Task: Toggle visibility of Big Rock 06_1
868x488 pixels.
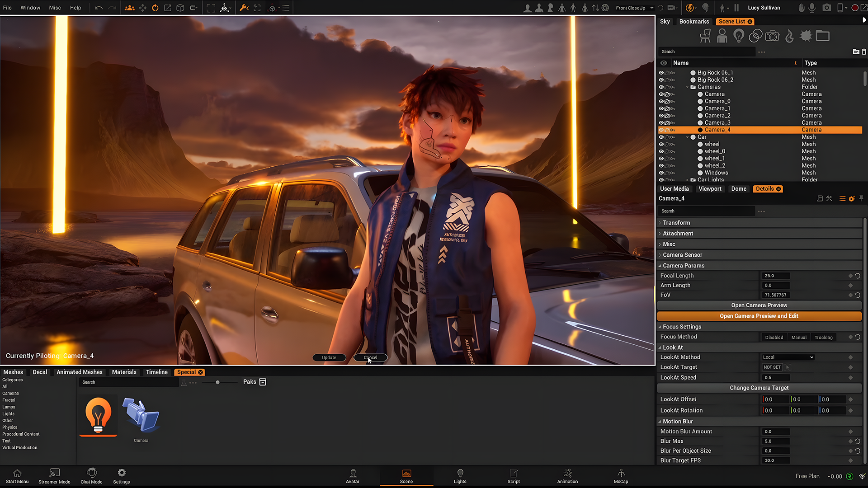Action: [661, 73]
